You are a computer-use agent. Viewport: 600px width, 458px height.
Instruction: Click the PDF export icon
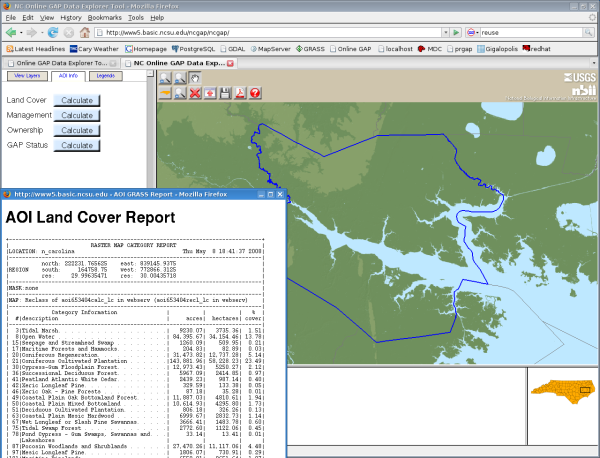click(240, 93)
